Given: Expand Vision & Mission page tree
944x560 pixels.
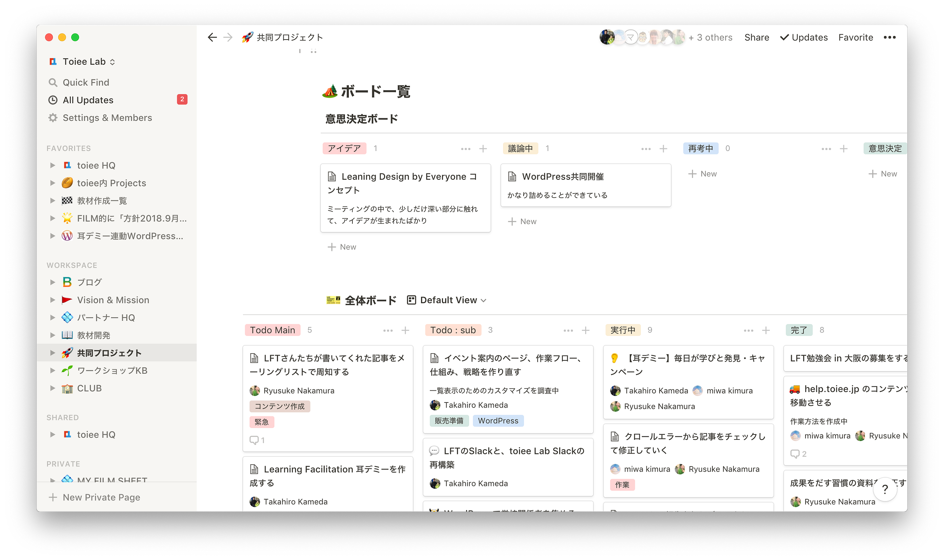Looking at the screenshot, I should coord(53,300).
